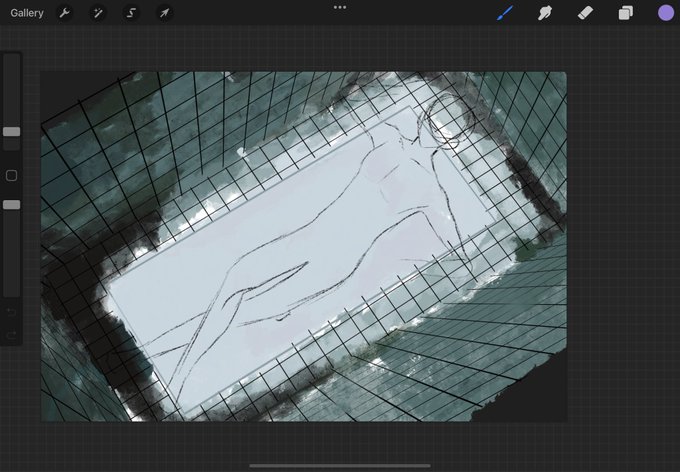Tap the redo arrow in sidebar
Viewport: 680px width, 472px height.
[12, 334]
